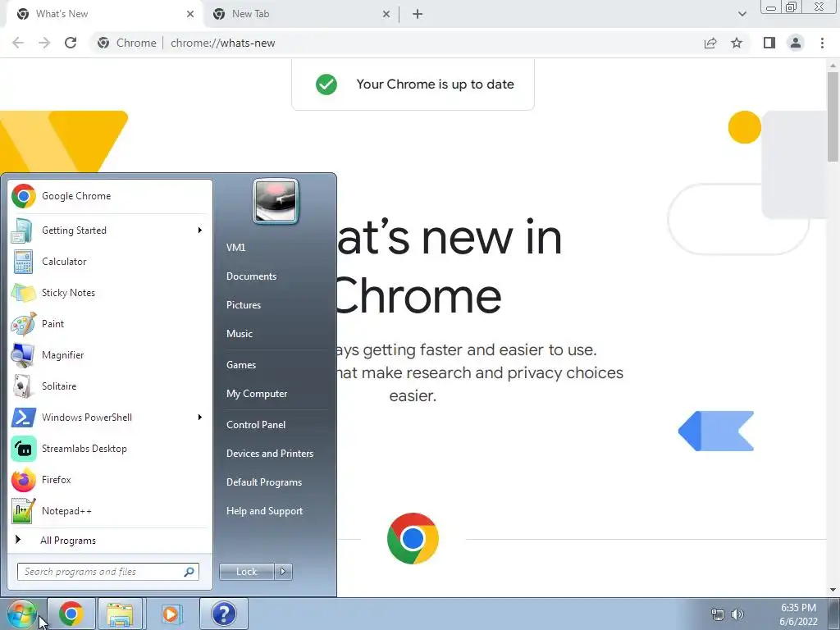The image size is (840, 630).
Task: Open a new browser tab
Action: pos(418,14)
